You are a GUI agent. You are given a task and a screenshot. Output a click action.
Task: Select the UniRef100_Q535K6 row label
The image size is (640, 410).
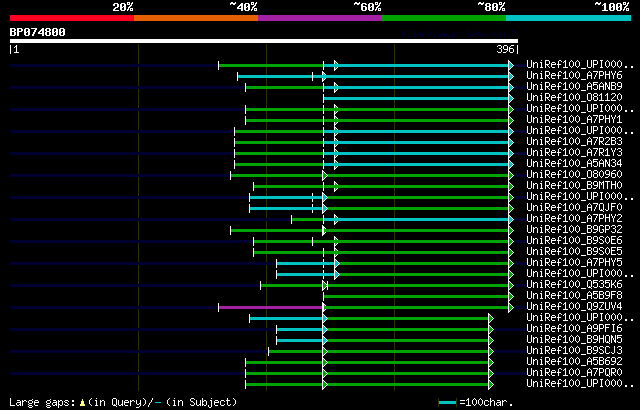click(x=574, y=285)
